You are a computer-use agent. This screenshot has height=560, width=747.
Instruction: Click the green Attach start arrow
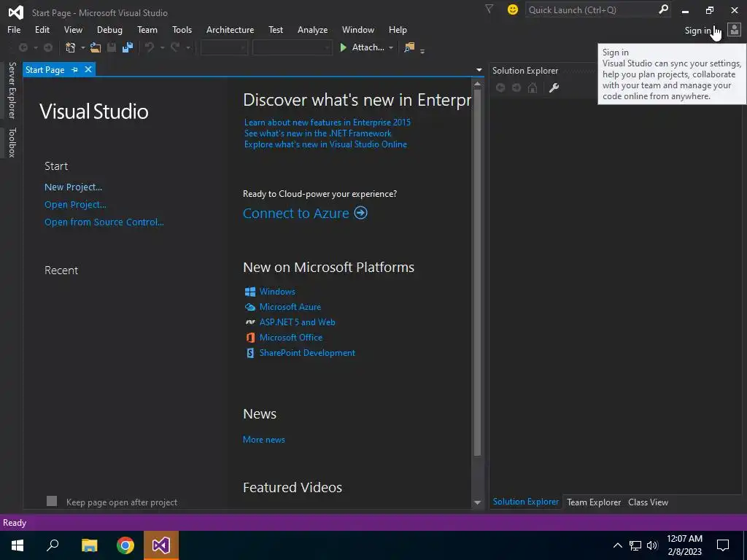pyautogui.click(x=343, y=47)
